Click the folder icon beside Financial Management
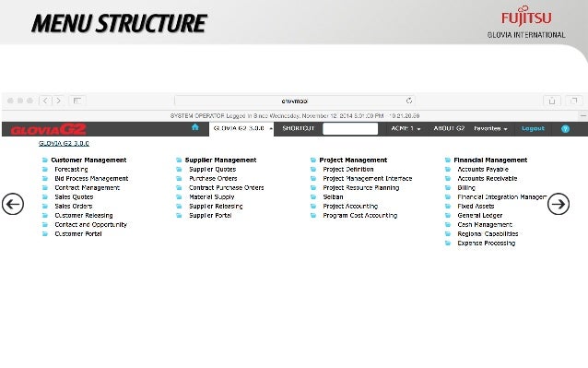 pos(447,160)
